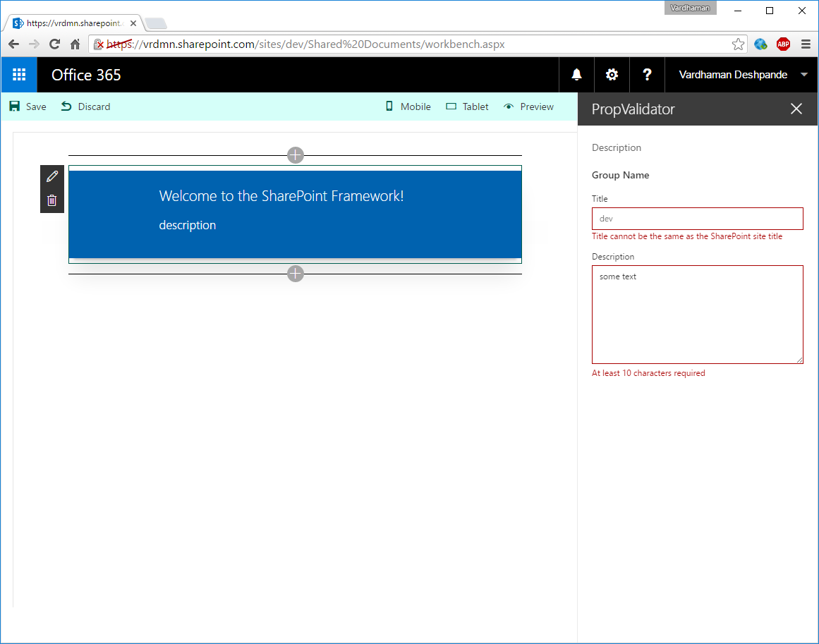819x644 pixels.
Task: Enable Preview mode for the page
Action: [x=528, y=106]
